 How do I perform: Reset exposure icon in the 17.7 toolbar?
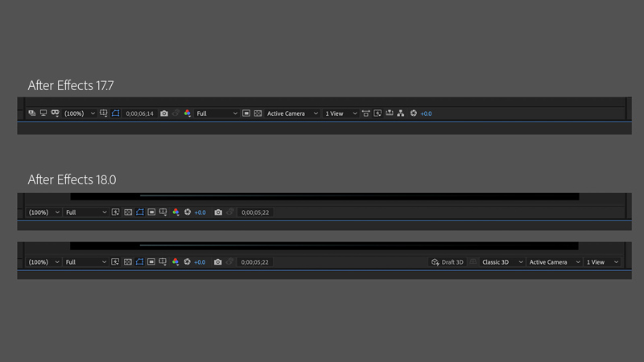click(414, 113)
